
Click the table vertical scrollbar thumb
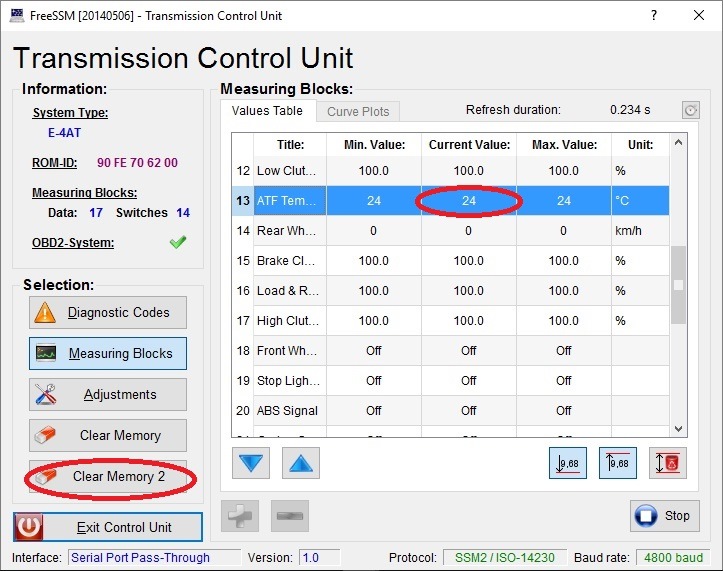coord(678,285)
